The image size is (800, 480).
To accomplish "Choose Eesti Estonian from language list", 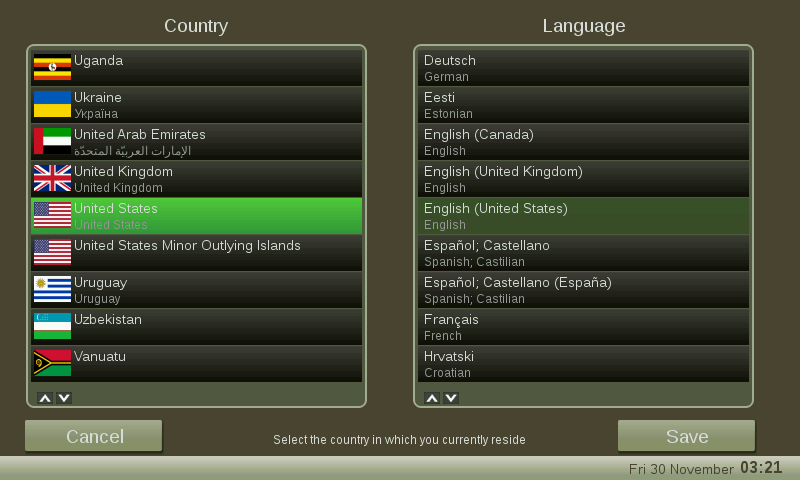I will click(x=583, y=105).
